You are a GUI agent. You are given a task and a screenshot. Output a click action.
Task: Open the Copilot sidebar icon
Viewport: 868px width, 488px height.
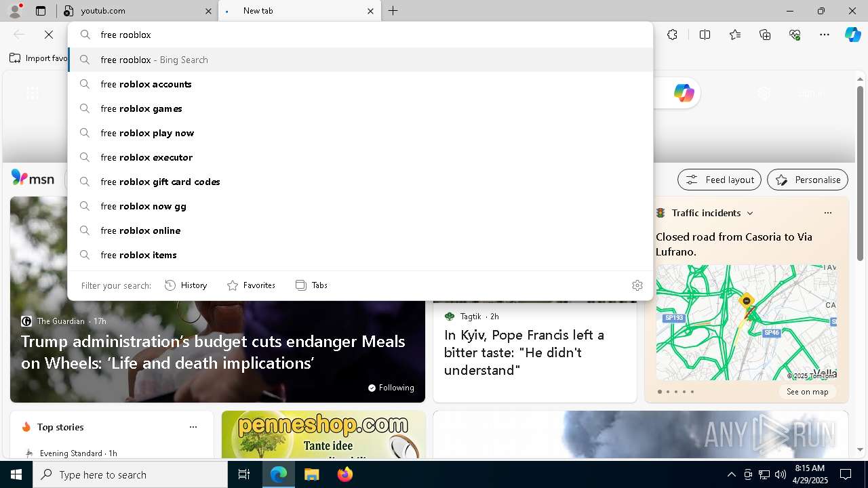[x=852, y=35]
